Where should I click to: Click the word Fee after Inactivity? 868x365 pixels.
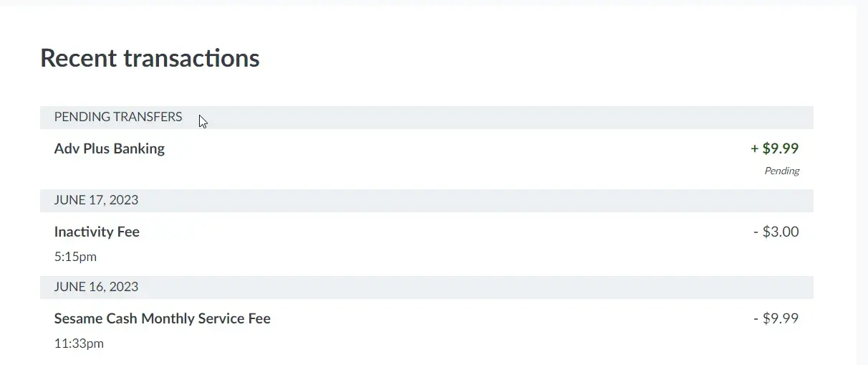click(130, 232)
